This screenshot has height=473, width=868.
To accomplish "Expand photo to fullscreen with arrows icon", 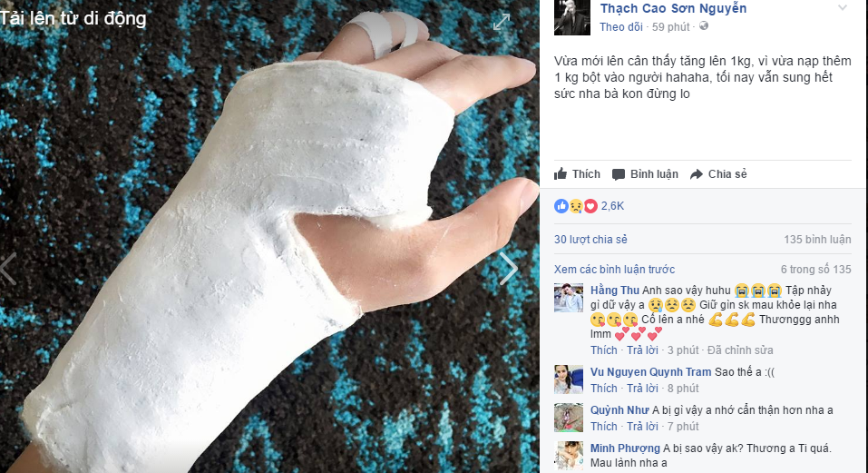I will (502, 22).
